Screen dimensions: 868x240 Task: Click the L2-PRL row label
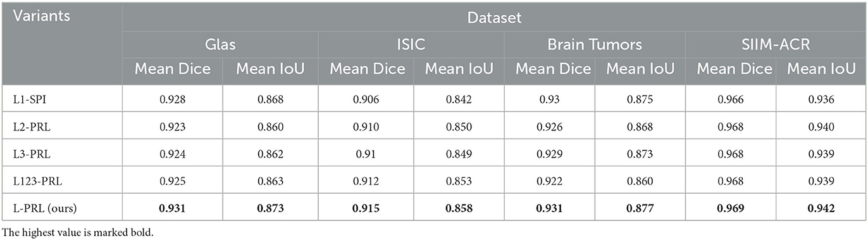27,126
